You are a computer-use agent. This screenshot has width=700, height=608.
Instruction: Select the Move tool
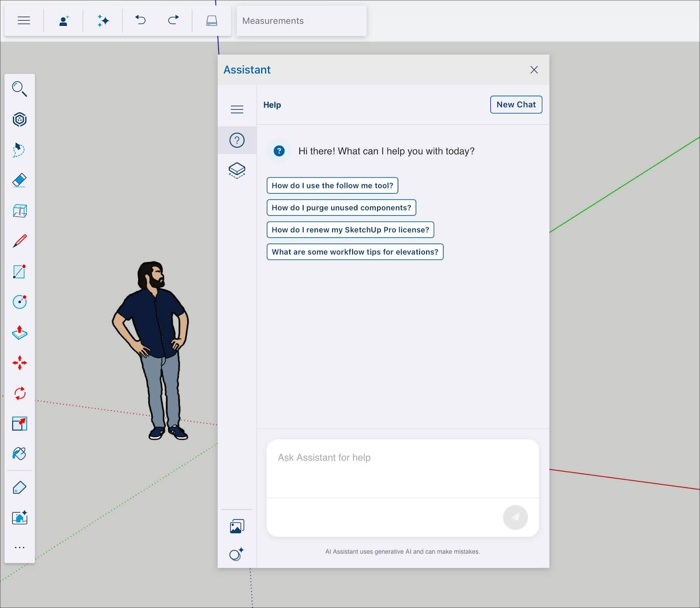pyautogui.click(x=20, y=363)
